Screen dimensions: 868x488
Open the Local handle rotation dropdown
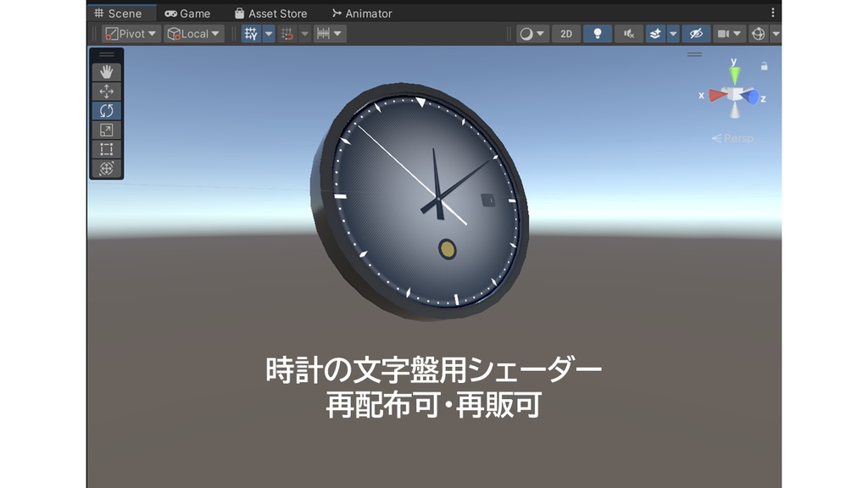[192, 34]
